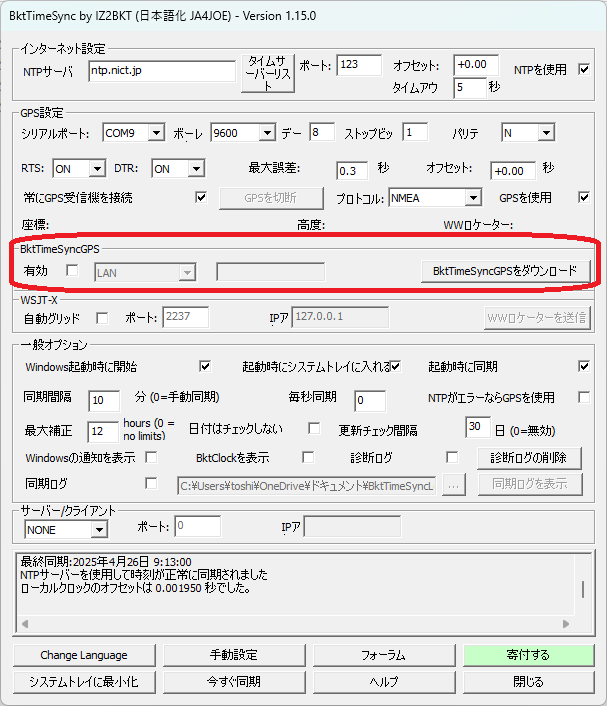The image size is (607, 706).
Task: Click the NTP ポート field 123
Action: click(x=359, y=65)
